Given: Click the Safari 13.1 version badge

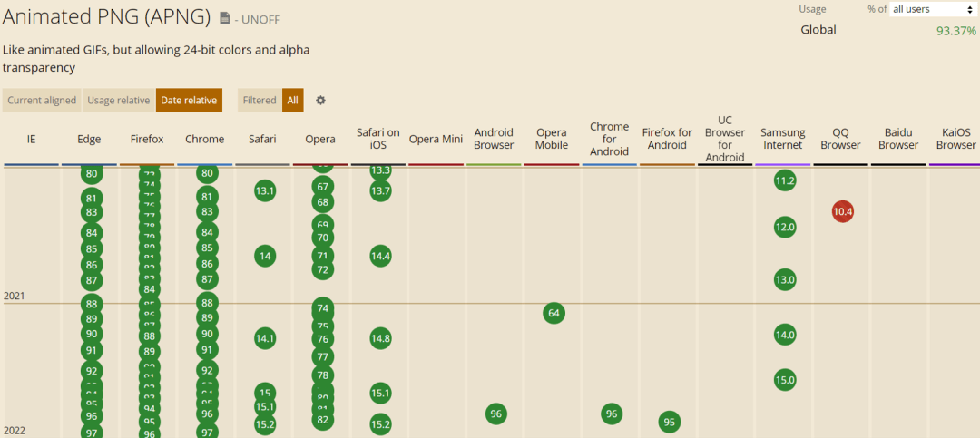Looking at the screenshot, I should [265, 190].
